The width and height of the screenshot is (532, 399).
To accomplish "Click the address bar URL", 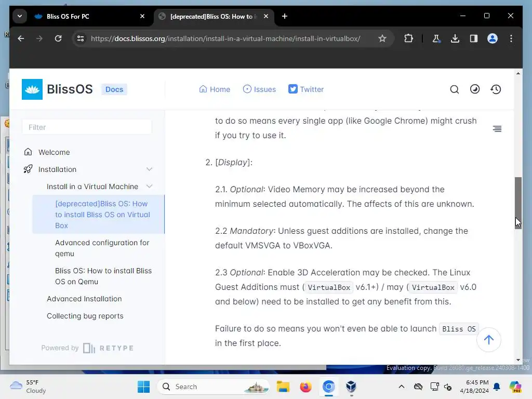I will click(225, 38).
